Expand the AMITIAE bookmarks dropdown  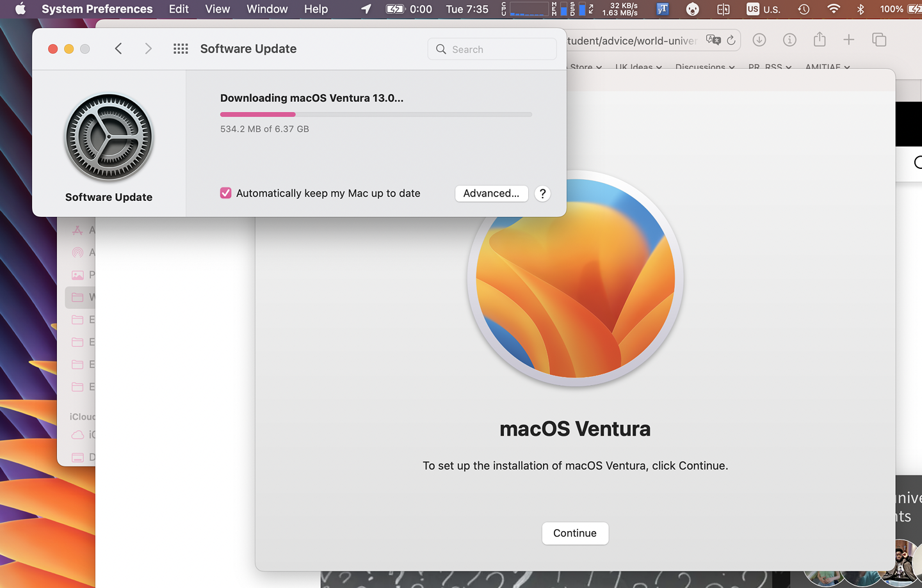coord(828,67)
